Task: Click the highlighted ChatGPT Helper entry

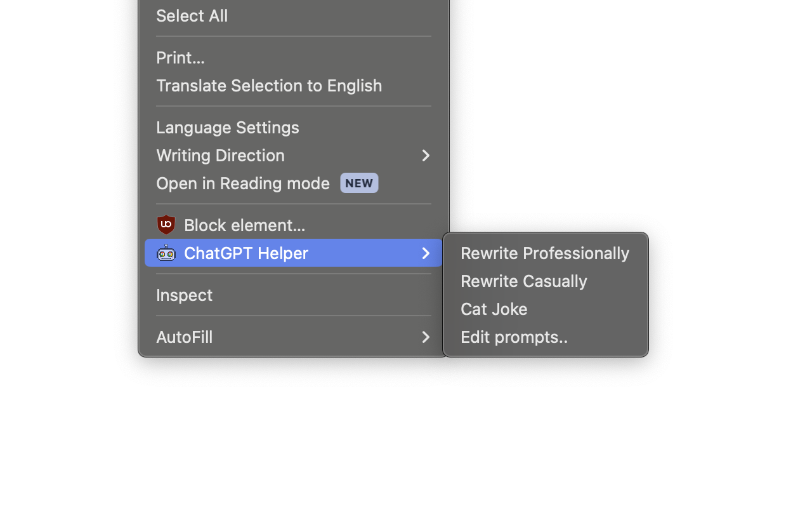Action: [246, 253]
